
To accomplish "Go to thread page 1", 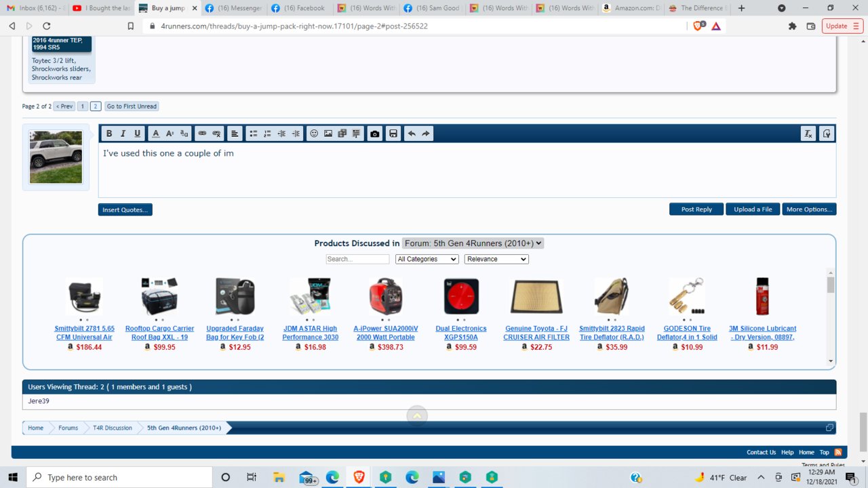I will [x=83, y=106].
